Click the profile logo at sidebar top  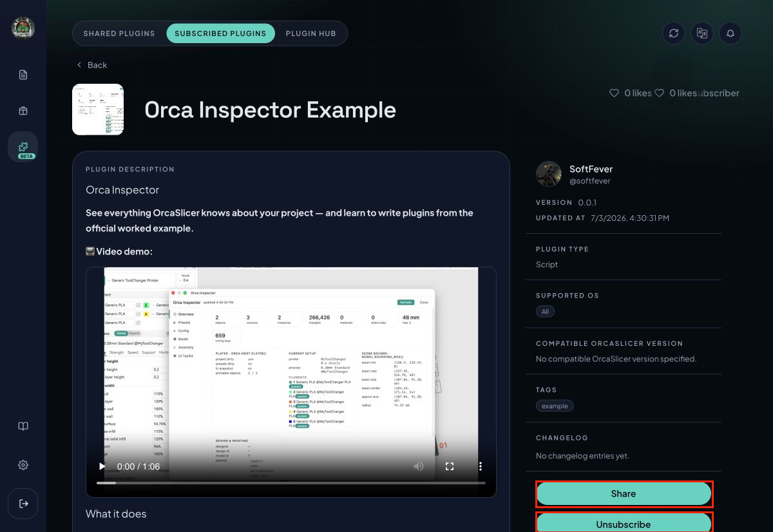[x=23, y=28]
